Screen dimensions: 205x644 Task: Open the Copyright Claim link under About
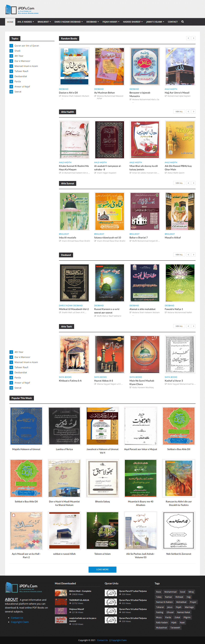click(x=20, y=622)
